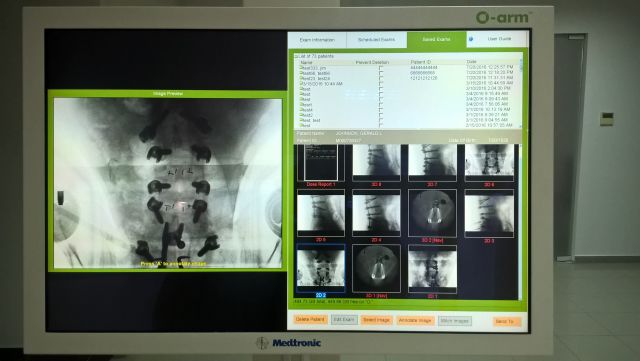The image size is (640, 361).
Task: Select the 2D 8 image thumbnail
Action: pyautogui.click(x=376, y=163)
